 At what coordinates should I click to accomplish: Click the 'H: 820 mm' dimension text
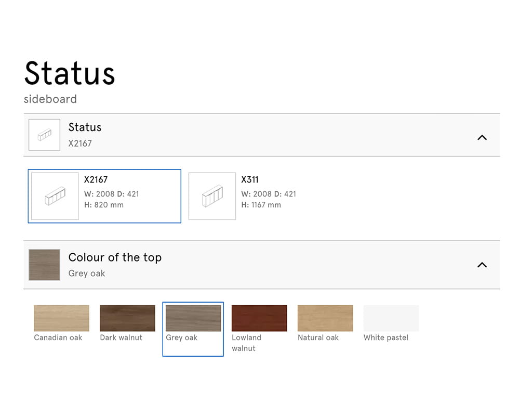click(104, 205)
